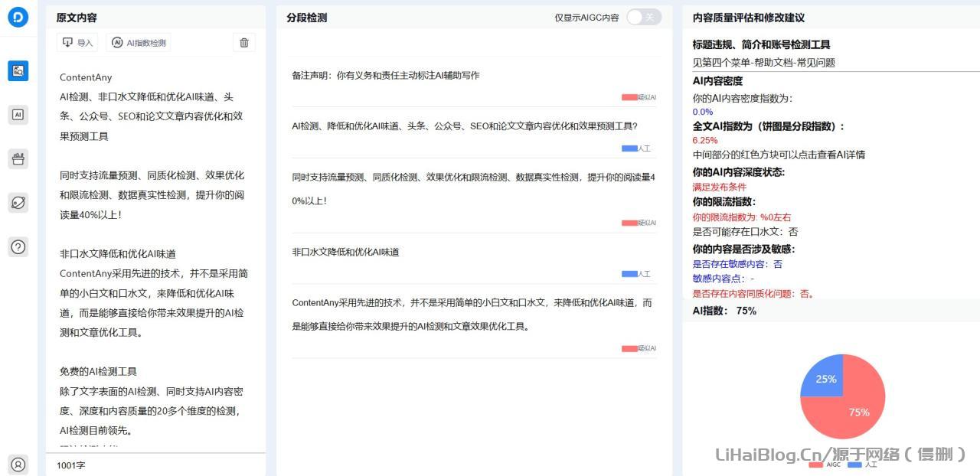Click 中间部分的红色方块可以点击查看AI详情 hint
This screenshot has width=980, height=476.
779,155
